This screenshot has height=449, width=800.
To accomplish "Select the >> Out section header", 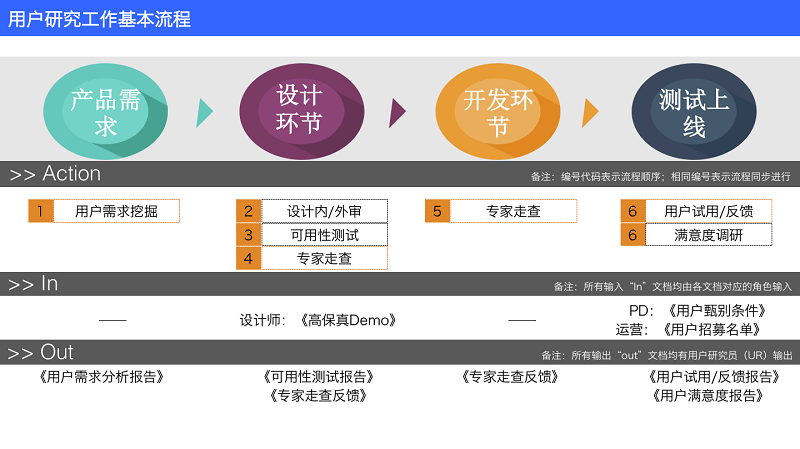I will point(41,352).
